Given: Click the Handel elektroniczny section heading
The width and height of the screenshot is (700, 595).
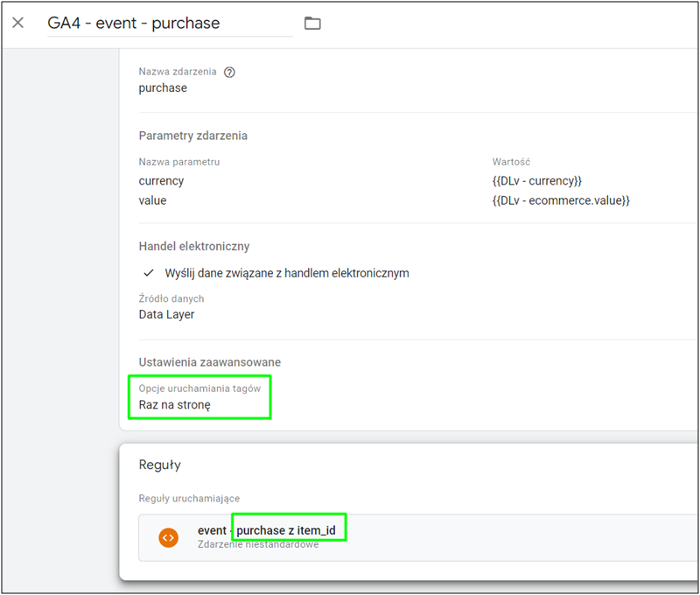Looking at the screenshot, I should pos(193,247).
